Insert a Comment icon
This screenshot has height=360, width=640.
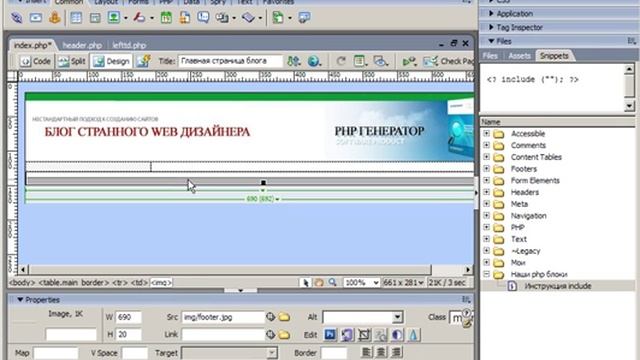(203, 18)
